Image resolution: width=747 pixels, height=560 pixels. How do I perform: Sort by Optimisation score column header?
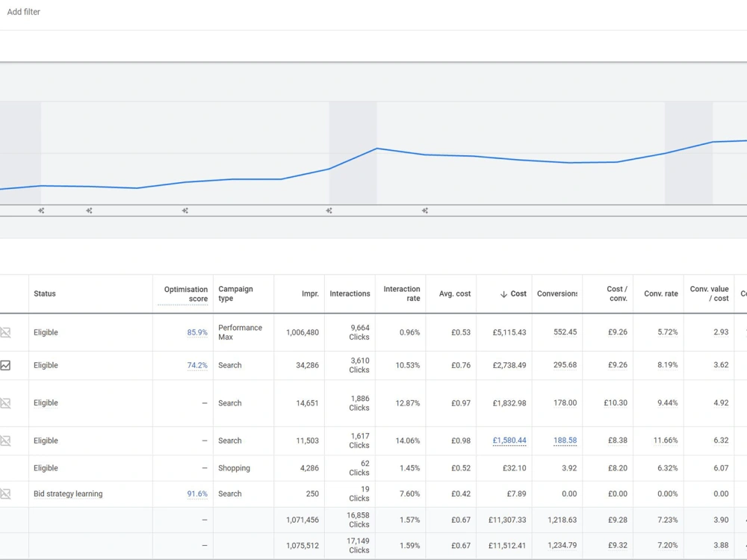coord(186,293)
